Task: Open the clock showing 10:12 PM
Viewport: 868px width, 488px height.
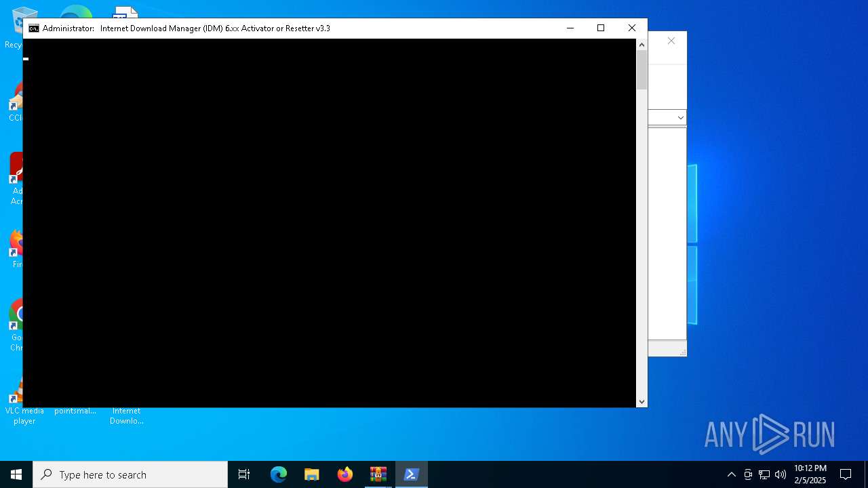Action: tap(810, 474)
